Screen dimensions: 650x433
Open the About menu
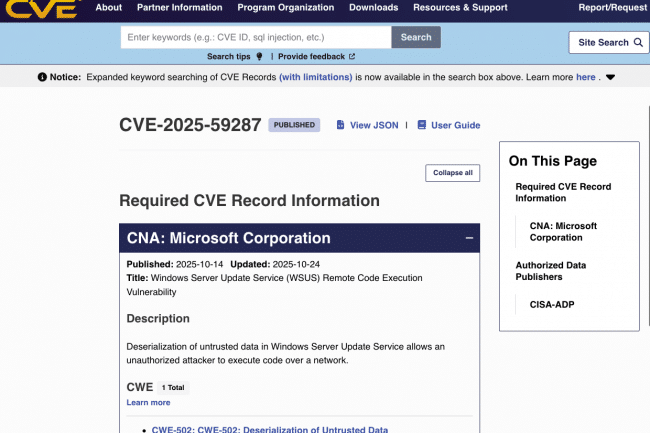tap(108, 8)
